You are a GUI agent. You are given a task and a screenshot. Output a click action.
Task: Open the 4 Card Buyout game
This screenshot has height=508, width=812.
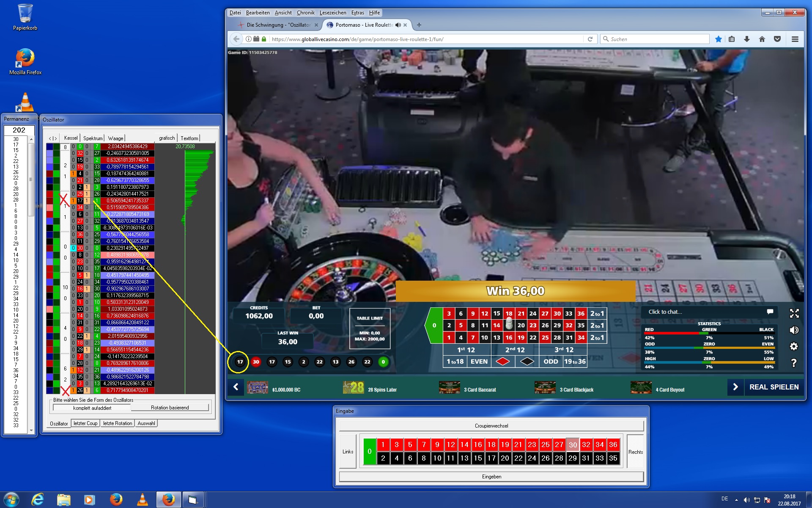658,387
